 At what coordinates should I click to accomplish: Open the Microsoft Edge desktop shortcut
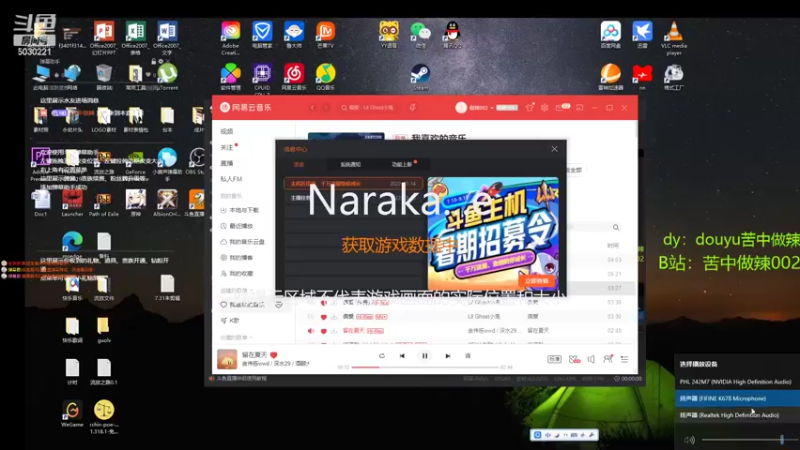(x=72, y=245)
